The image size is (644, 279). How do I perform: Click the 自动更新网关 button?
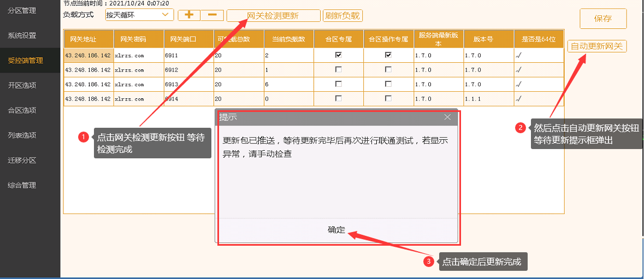[596, 46]
